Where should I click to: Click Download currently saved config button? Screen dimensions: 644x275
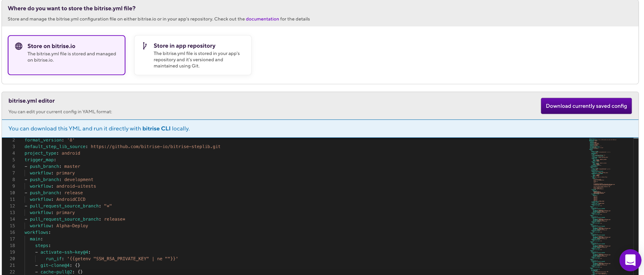click(586, 106)
